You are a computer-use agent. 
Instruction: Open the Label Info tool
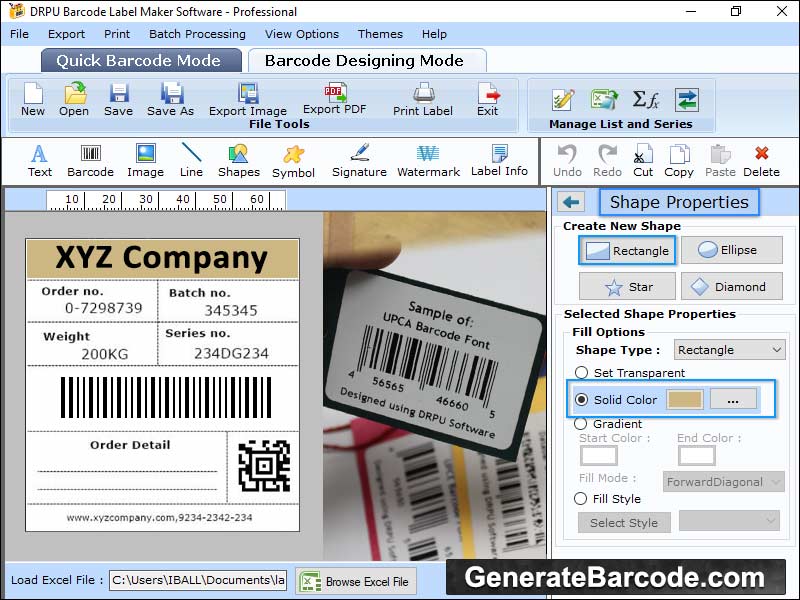499,154
